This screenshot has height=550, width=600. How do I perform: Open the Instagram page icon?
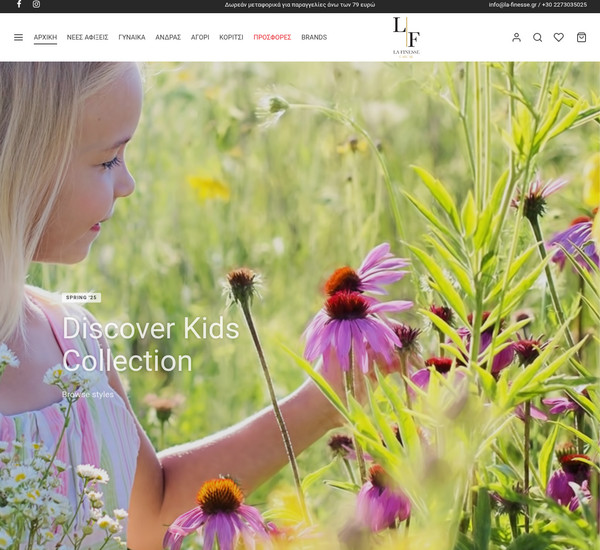point(36,5)
